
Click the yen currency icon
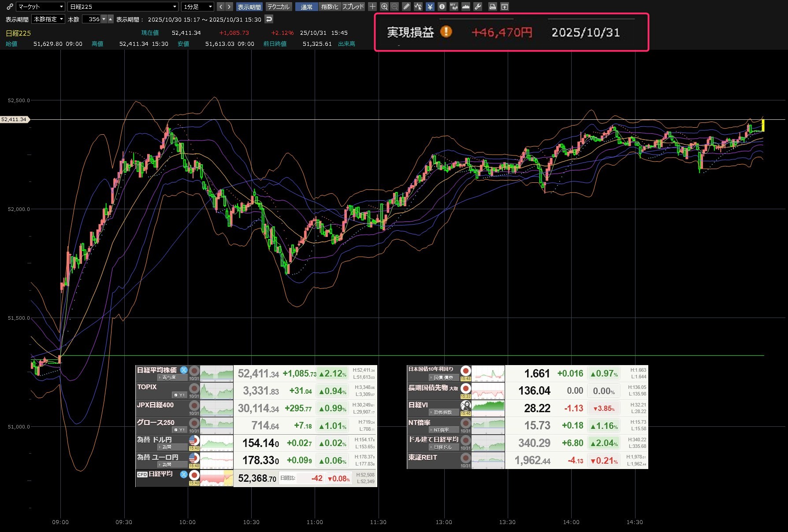430,7
